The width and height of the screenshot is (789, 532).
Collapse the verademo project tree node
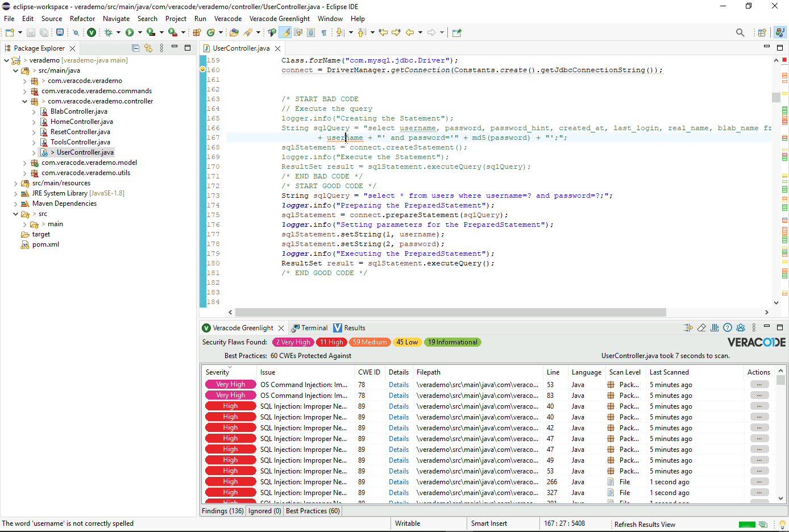(x=7, y=60)
